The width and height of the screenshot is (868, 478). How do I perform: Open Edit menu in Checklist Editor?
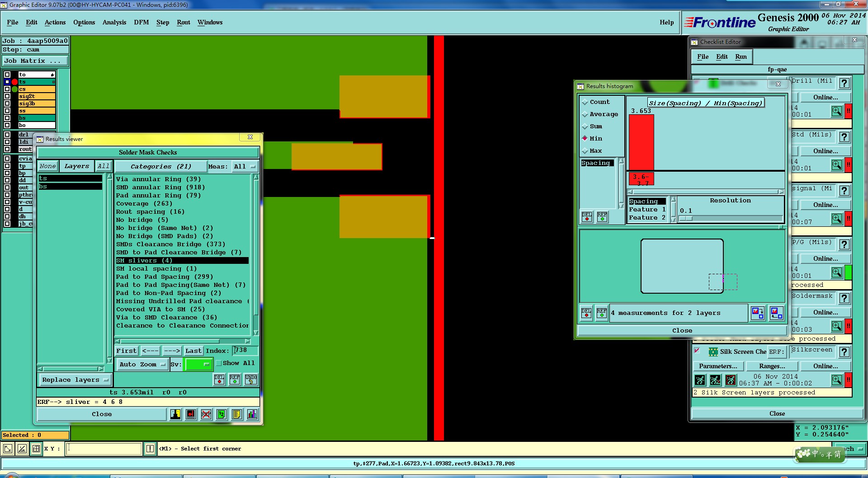point(722,56)
